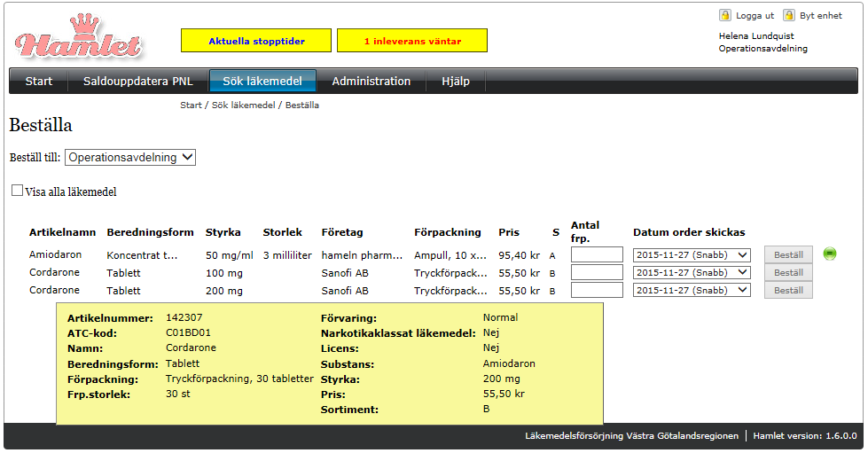868x453 pixels.
Task: Click the Helena Lundquist user name
Action: (x=756, y=35)
